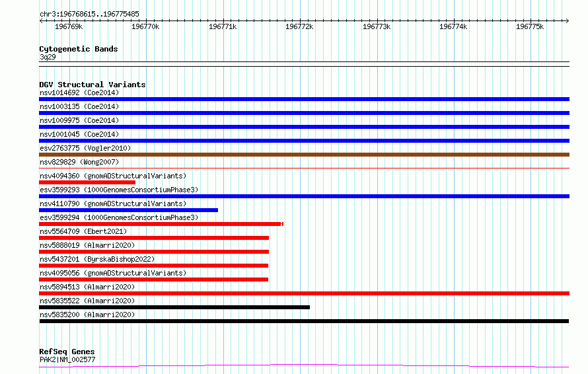This screenshot has height=374, width=588.
Task: Click the chr3:196768615..196775485 region text
Action: pos(89,15)
